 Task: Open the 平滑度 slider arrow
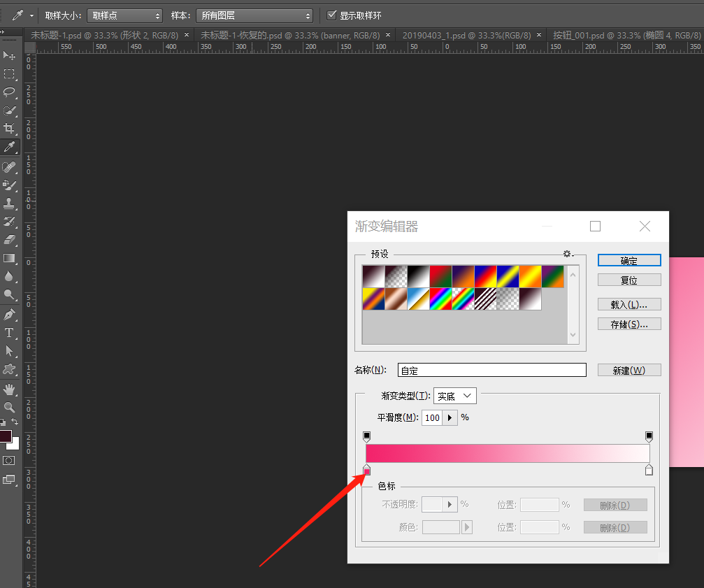click(x=450, y=418)
